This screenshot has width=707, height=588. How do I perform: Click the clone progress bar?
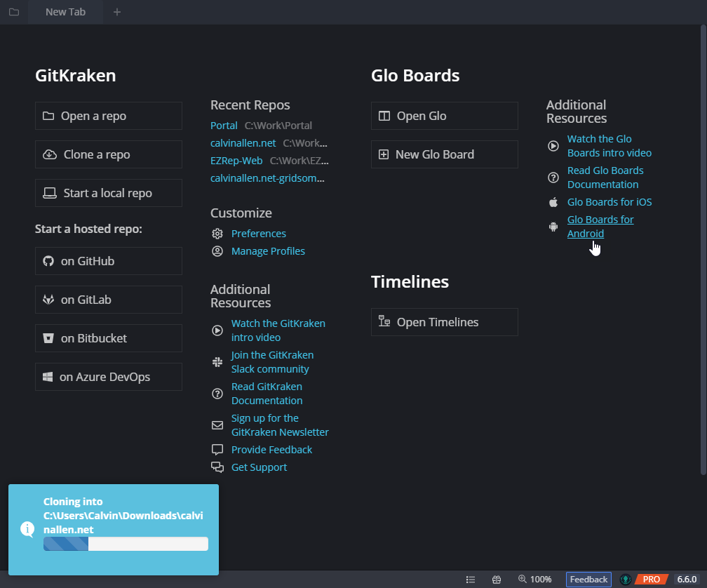coord(126,544)
